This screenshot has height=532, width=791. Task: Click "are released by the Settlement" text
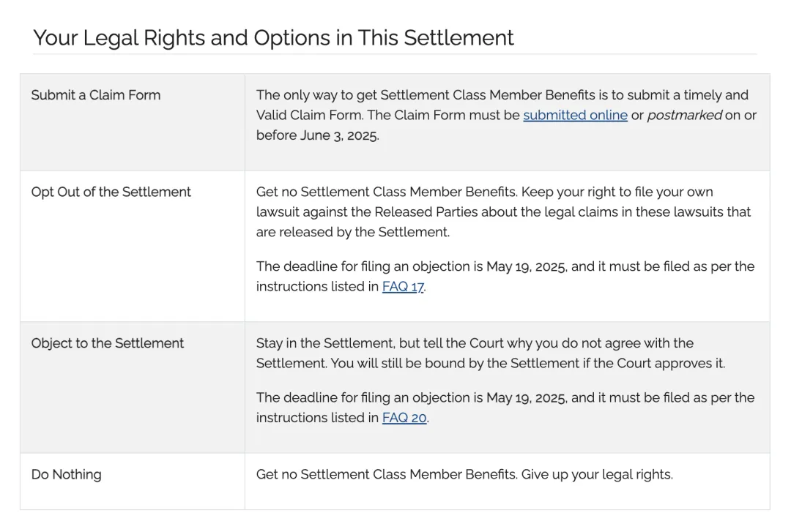[x=352, y=233]
